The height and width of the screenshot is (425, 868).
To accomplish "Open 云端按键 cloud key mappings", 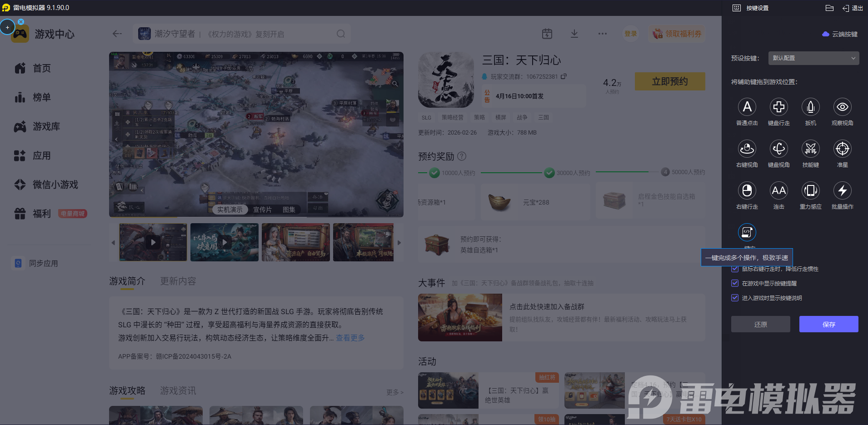I will point(840,34).
